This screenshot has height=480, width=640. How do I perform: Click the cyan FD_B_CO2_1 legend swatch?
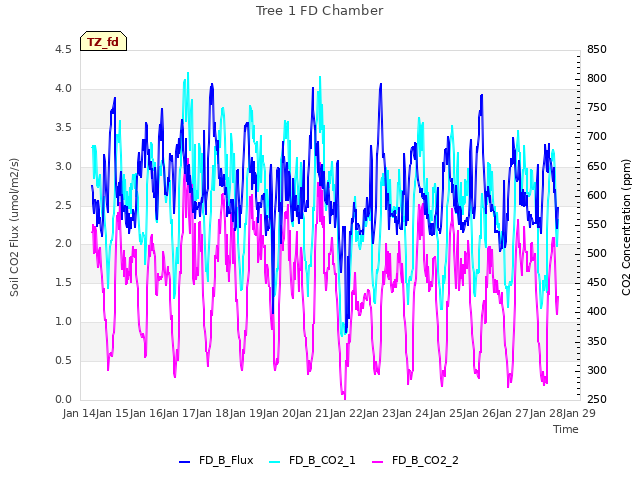275,462
